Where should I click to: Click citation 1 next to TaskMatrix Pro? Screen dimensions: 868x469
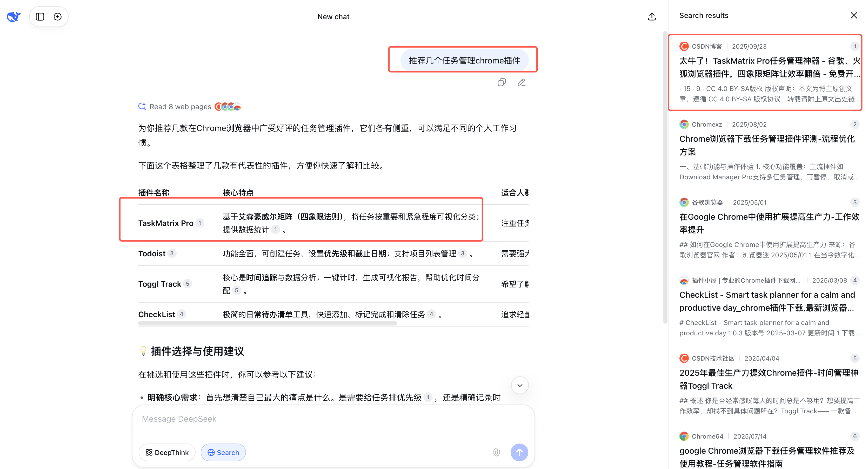(x=200, y=223)
